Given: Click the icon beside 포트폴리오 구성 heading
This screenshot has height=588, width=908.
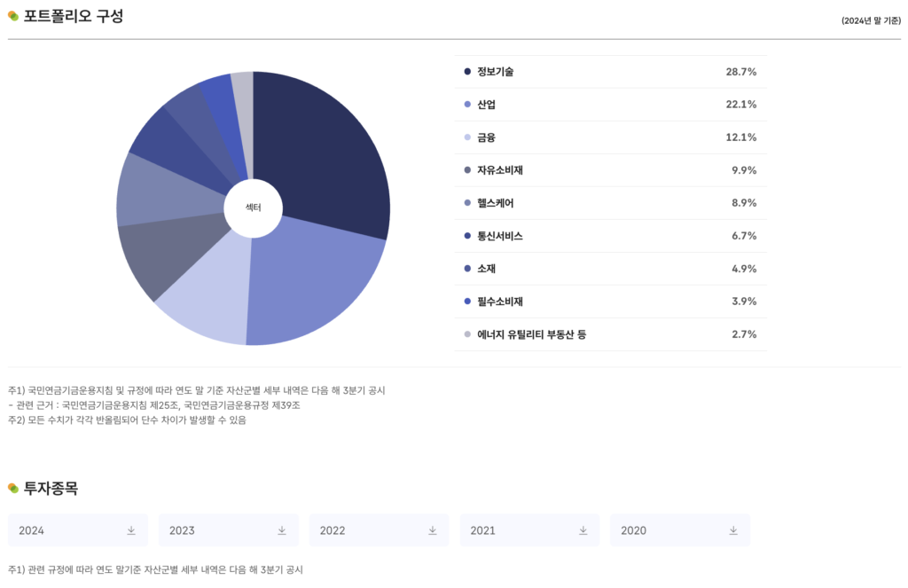Looking at the screenshot, I should point(13,16).
